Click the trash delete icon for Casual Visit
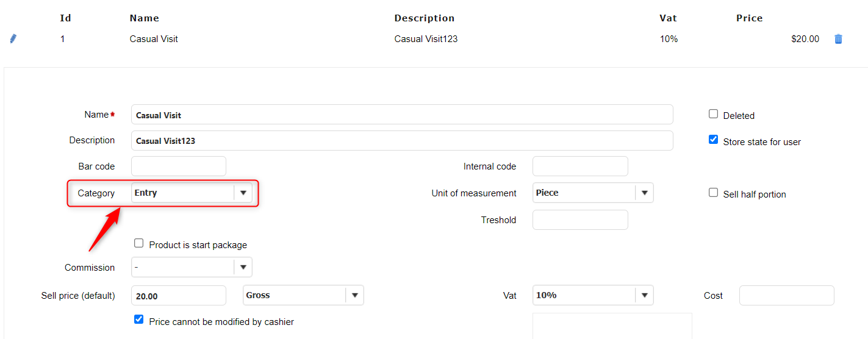 (x=838, y=39)
